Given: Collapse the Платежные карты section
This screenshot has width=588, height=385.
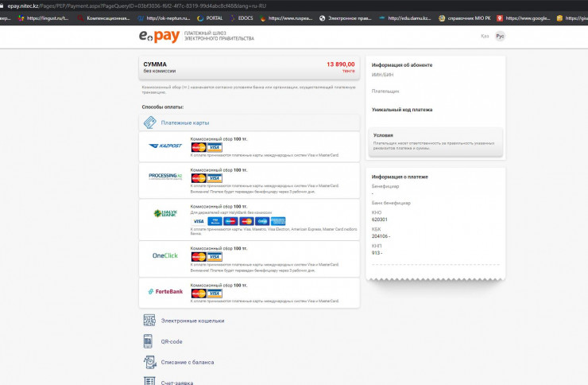Looking at the screenshot, I should point(184,122).
